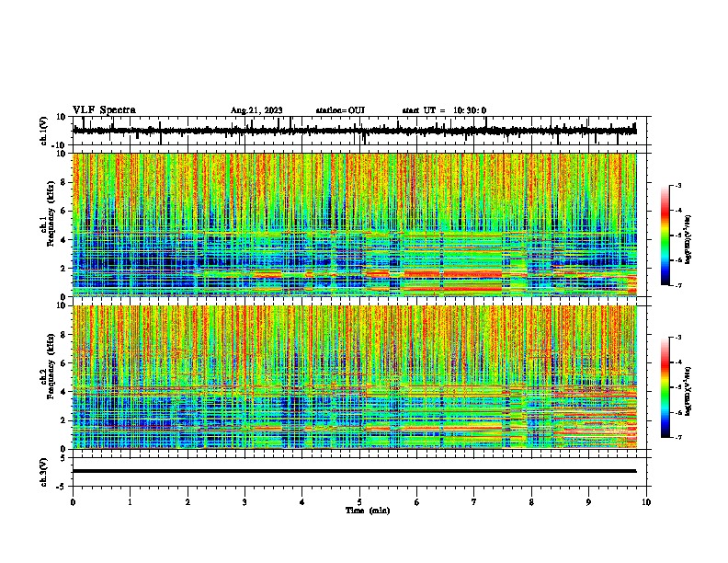Click the "-3" tick on ch.1 colorbar

tap(677, 185)
